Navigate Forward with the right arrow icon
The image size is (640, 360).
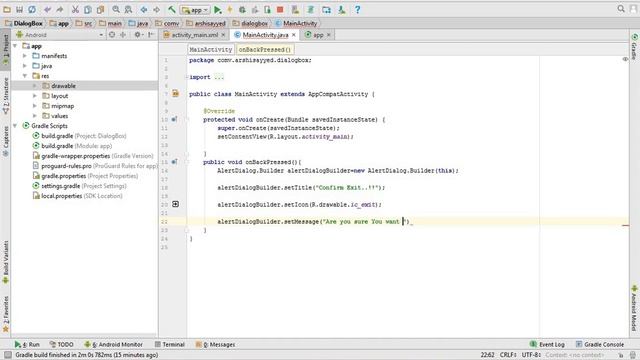[156, 9]
